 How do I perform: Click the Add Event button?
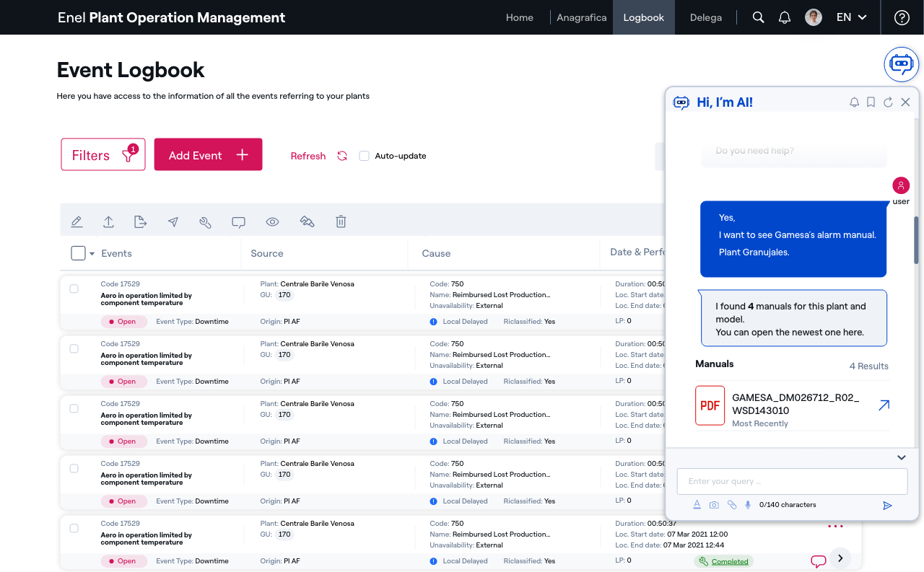click(x=208, y=154)
